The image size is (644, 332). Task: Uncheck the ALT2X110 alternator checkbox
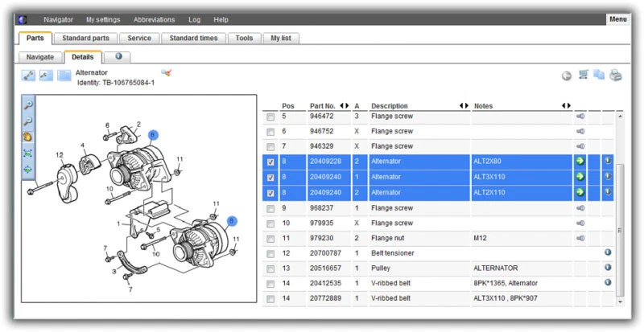270,193
